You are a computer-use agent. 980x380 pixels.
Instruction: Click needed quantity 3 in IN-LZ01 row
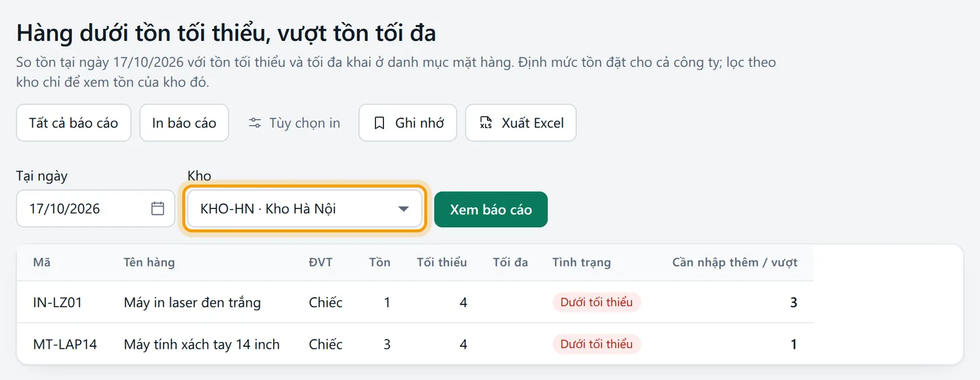point(794,302)
